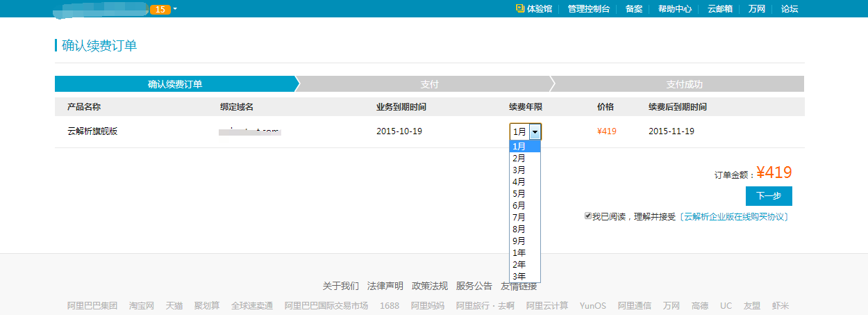Screen dimensions: 868x315
Task: Click the notification badge showing 15
Action: [x=160, y=9]
